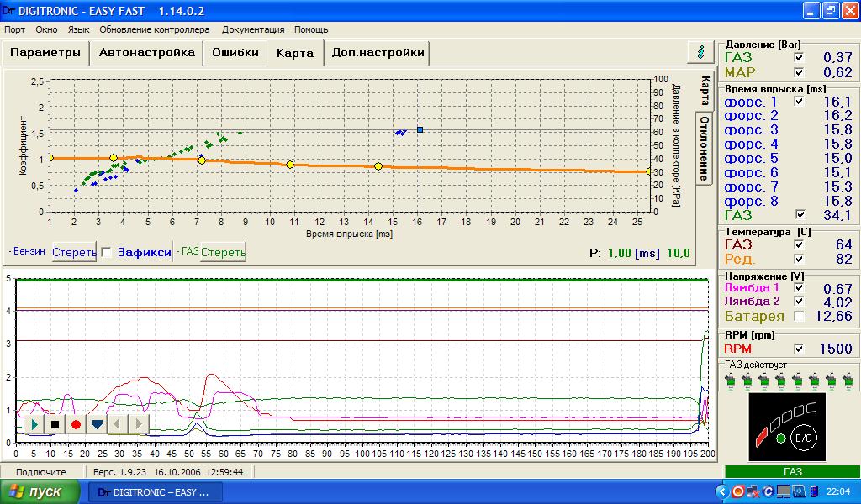Toggle the Зафикси checkbox

point(106,251)
